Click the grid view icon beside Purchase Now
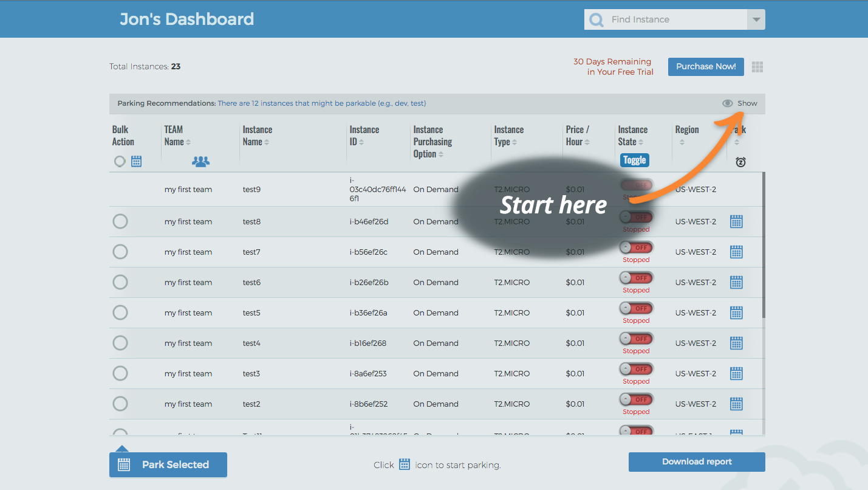Screen dimensions: 868x490 [757, 67]
